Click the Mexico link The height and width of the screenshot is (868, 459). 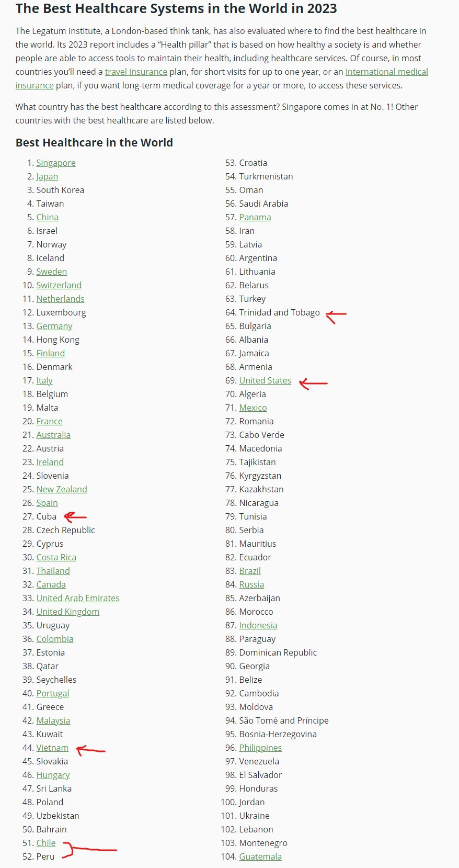253,408
